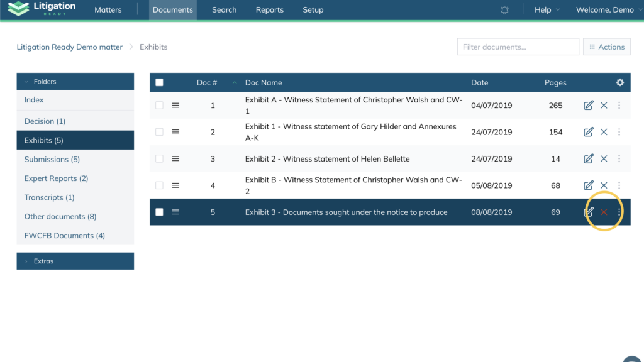Select all documents header checkbox
This screenshot has width=644, height=362.
point(159,83)
